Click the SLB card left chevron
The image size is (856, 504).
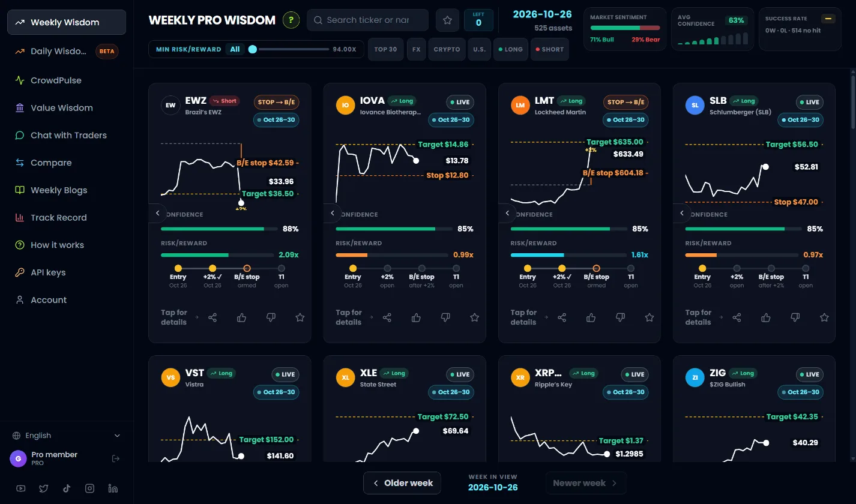(x=682, y=213)
